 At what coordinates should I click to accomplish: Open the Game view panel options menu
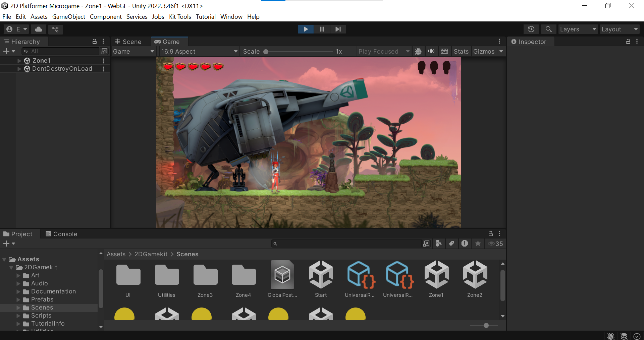[x=499, y=41]
